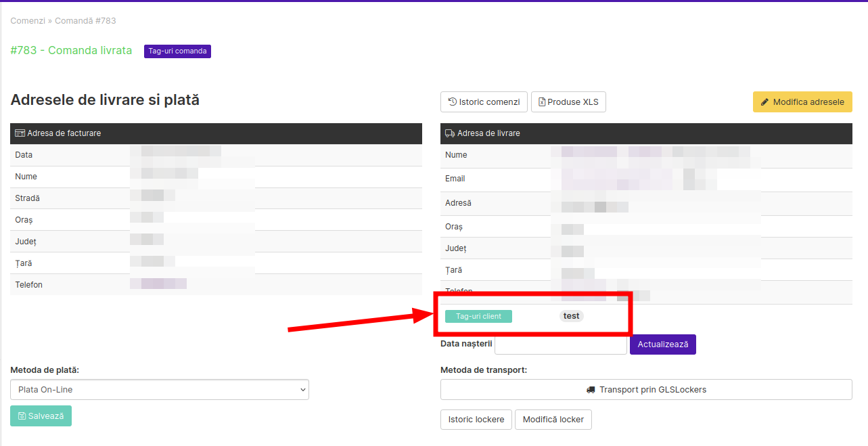Image resolution: width=868 pixels, height=446 pixels.
Task: Select Comandă #783 breadcrumb item
Action: pyautogui.click(x=85, y=21)
